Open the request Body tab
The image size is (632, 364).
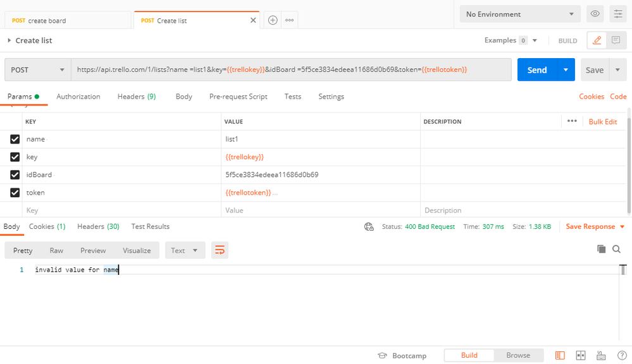tap(184, 97)
